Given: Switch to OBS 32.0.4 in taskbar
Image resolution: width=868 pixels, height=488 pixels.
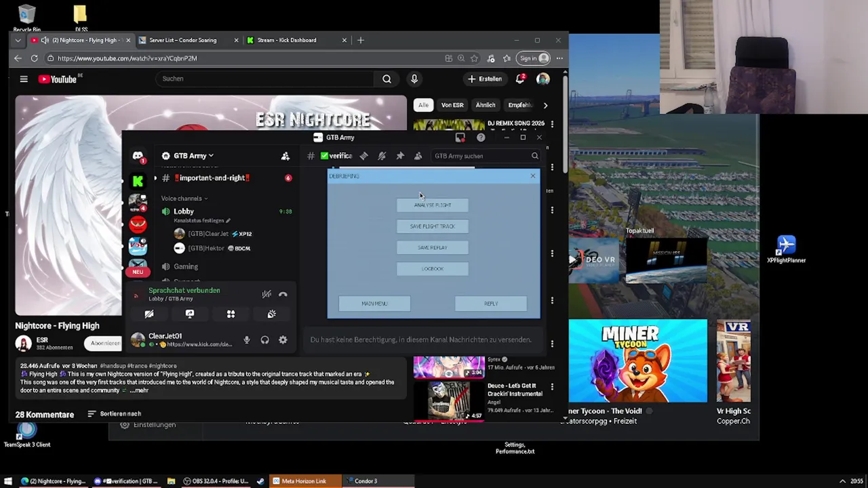Looking at the screenshot, I should pos(216,481).
